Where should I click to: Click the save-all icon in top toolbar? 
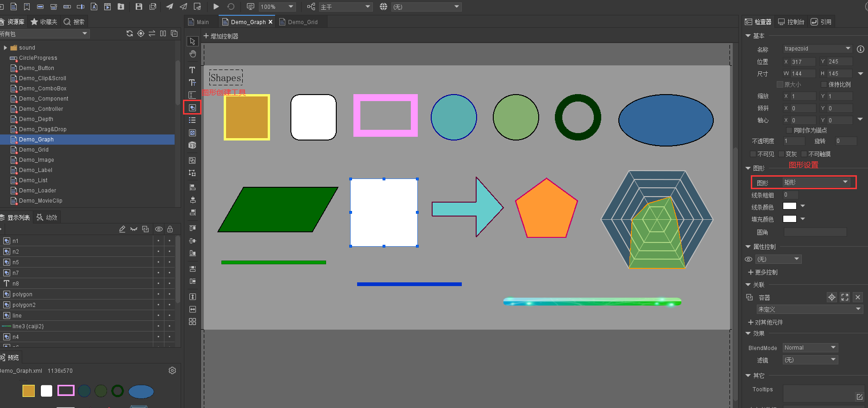coord(153,6)
